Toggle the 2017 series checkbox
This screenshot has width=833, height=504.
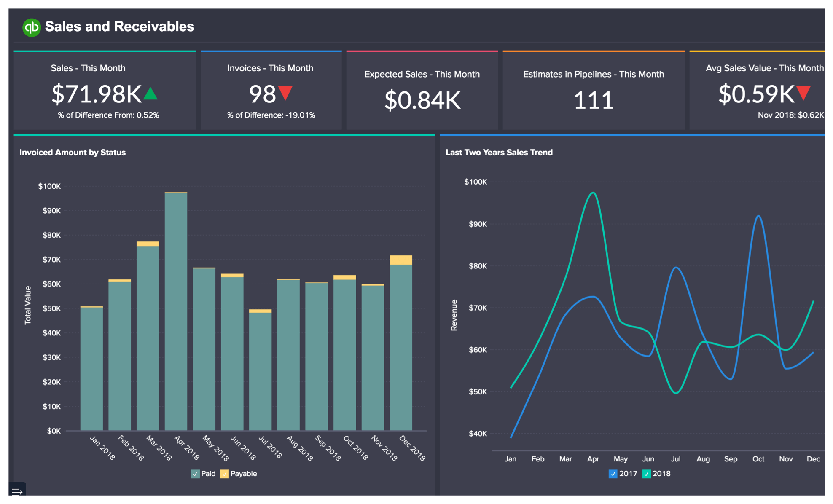(x=613, y=474)
